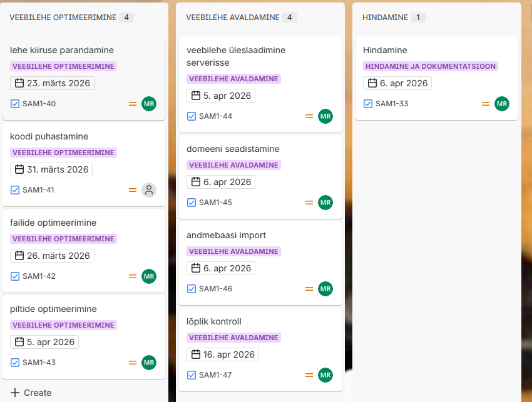This screenshot has width=532, height=402.
Task: Click the MR assignee avatar on SAM1-40
Action: pyautogui.click(x=148, y=104)
